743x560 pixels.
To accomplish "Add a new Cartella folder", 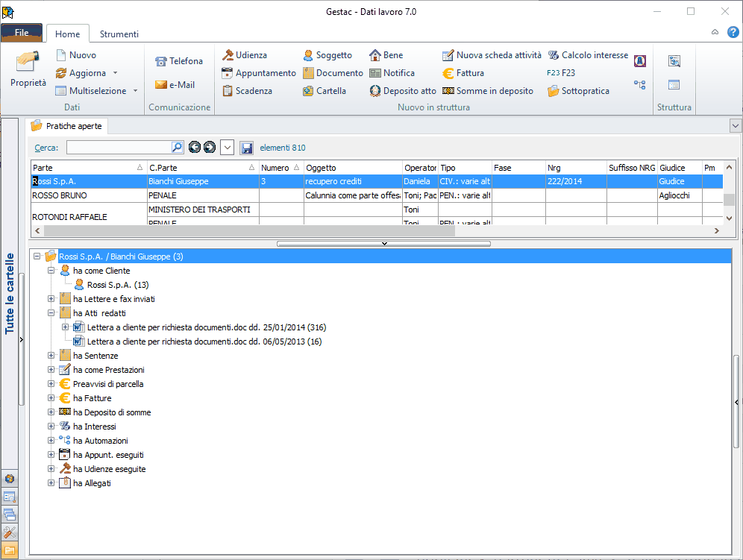I will tap(324, 90).
